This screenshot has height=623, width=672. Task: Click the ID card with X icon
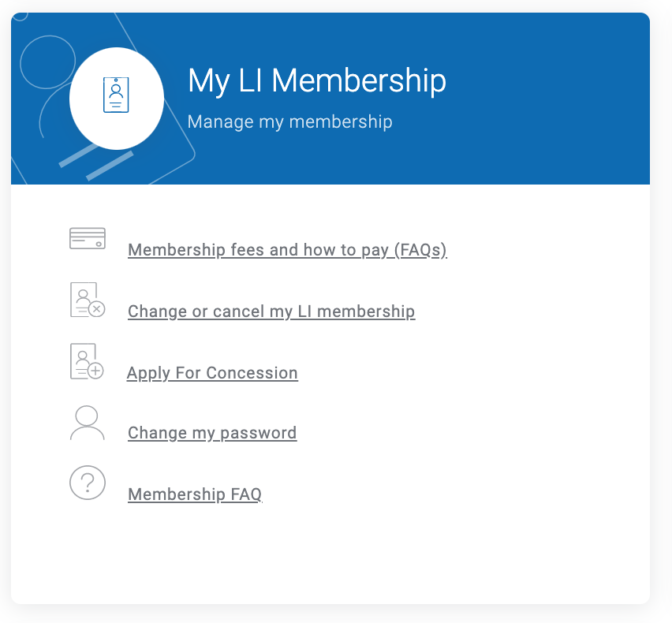88,300
